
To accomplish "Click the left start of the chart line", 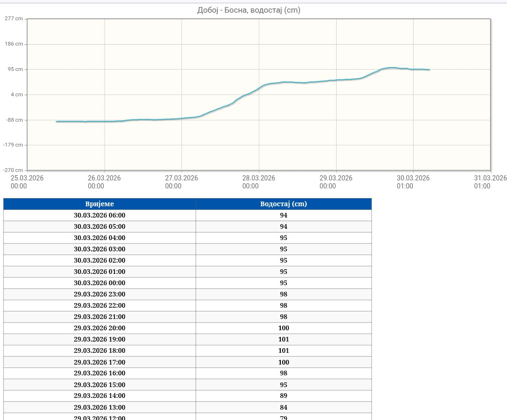I will [57, 122].
